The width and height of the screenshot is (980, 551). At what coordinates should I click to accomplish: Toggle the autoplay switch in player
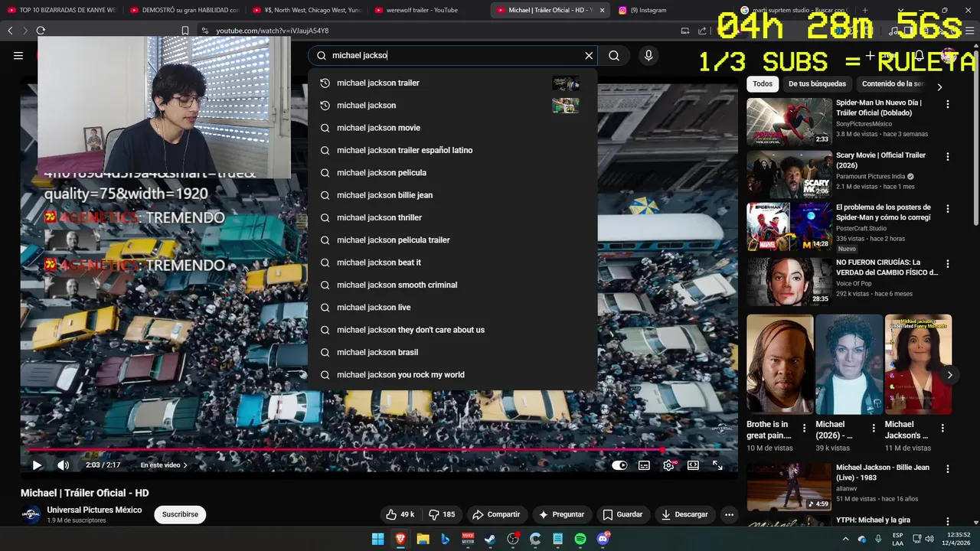pyautogui.click(x=619, y=465)
